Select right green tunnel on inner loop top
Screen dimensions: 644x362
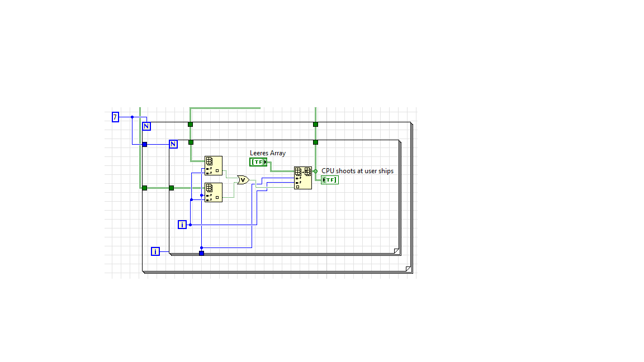pyautogui.click(x=315, y=142)
